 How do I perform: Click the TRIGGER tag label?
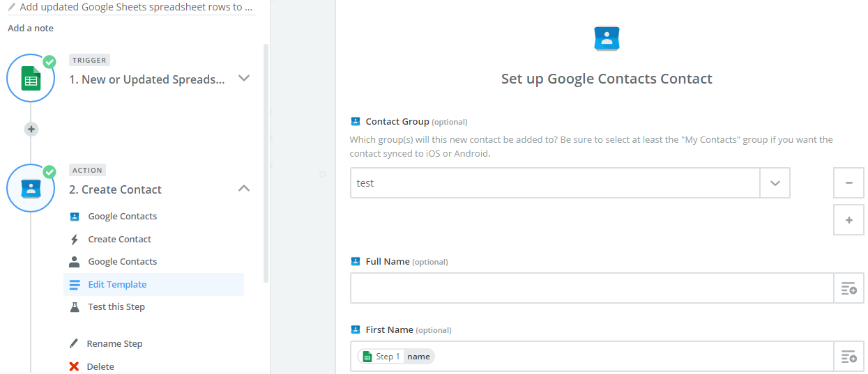pyautogui.click(x=89, y=61)
